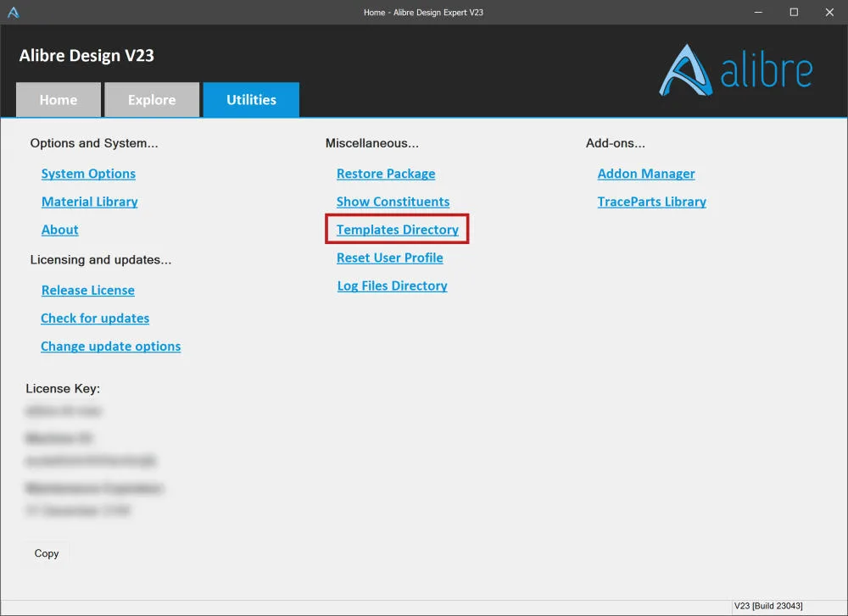Open the Templates Directory link

pos(398,230)
